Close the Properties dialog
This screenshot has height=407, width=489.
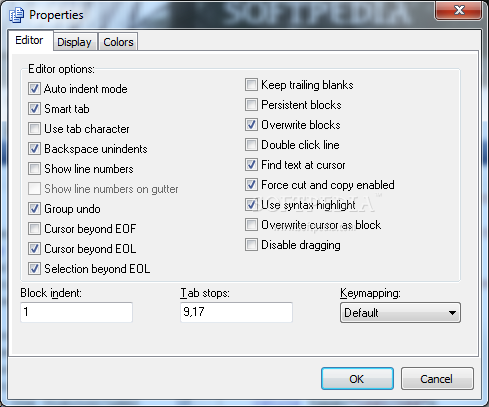coord(459,10)
